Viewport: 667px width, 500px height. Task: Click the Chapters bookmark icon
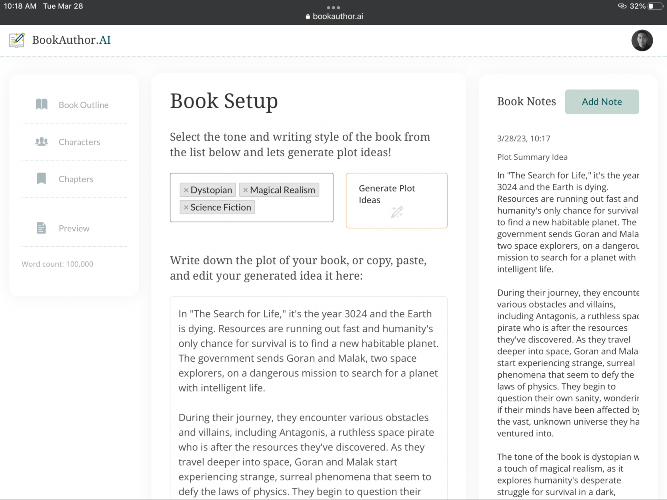[x=41, y=178]
